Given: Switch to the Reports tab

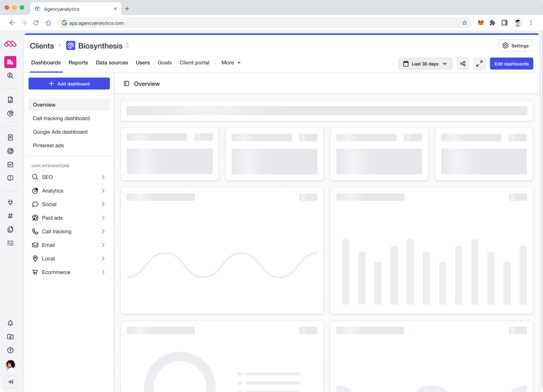Looking at the screenshot, I should (78, 63).
